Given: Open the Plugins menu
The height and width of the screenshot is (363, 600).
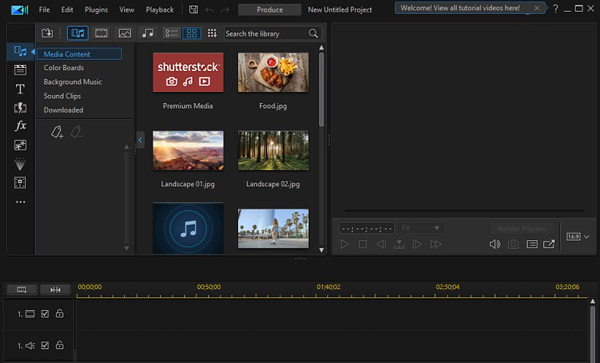Looking at the screenshot, I should pos(96,10).
